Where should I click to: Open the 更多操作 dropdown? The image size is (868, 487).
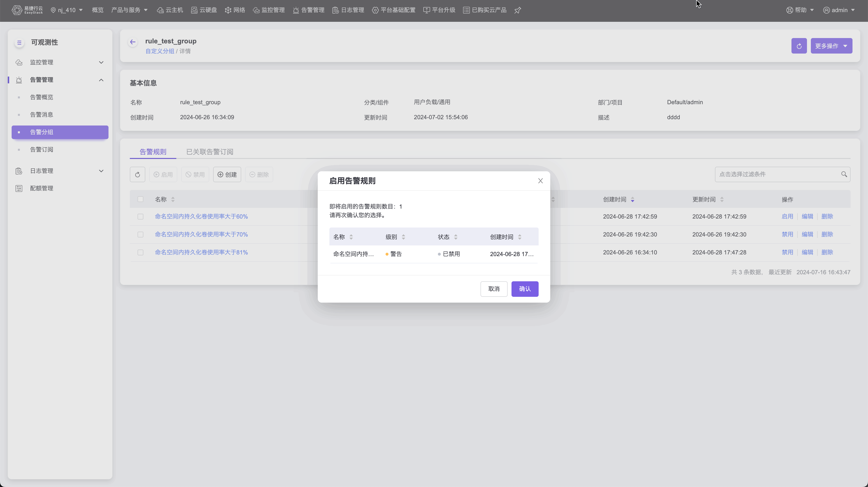pos(831,46)
